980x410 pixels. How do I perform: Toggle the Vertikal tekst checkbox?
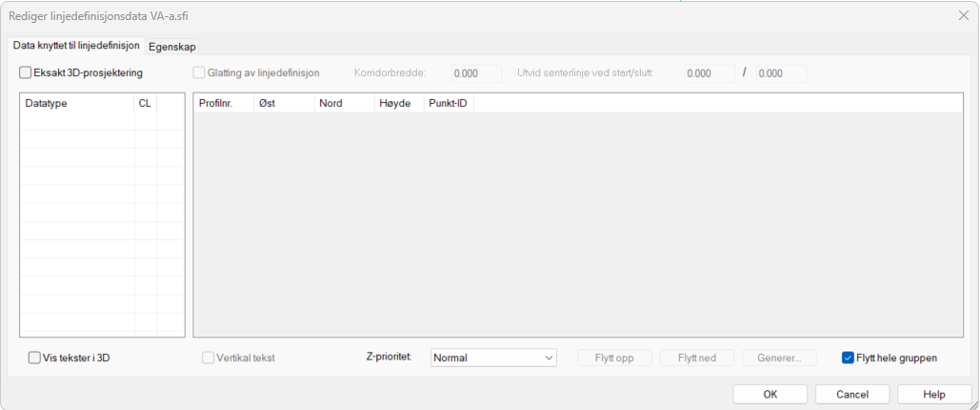click(x=209, y=359)
